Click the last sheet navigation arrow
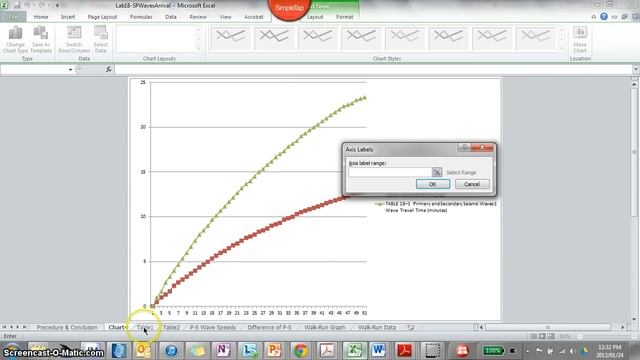This screenshot has width=640, height=360. pos(24,327)
